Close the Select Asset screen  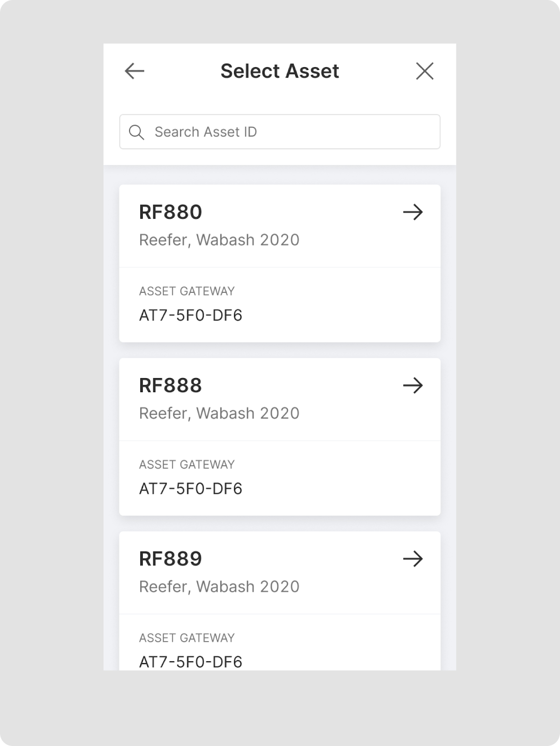pos(424,71)
